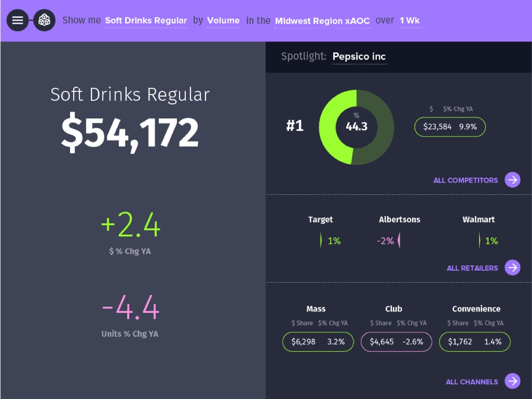
Task: Open the hamburger menu
Action: (18, 20)
